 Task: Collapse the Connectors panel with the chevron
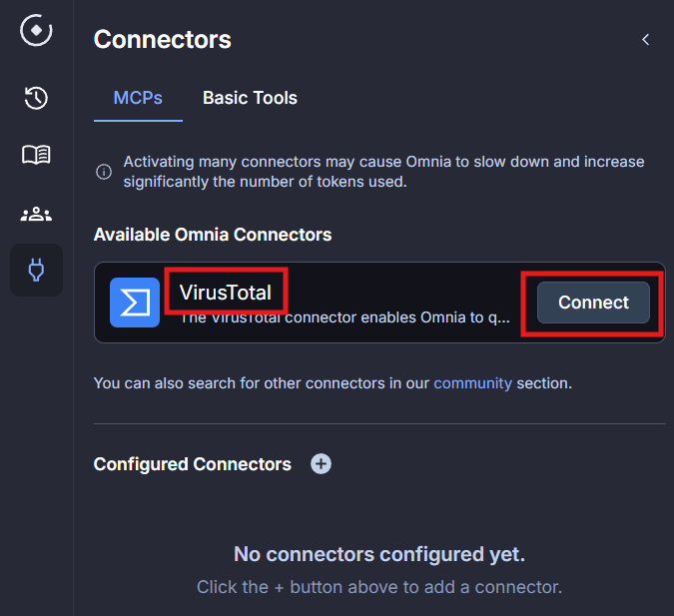(x=646, y=40)
